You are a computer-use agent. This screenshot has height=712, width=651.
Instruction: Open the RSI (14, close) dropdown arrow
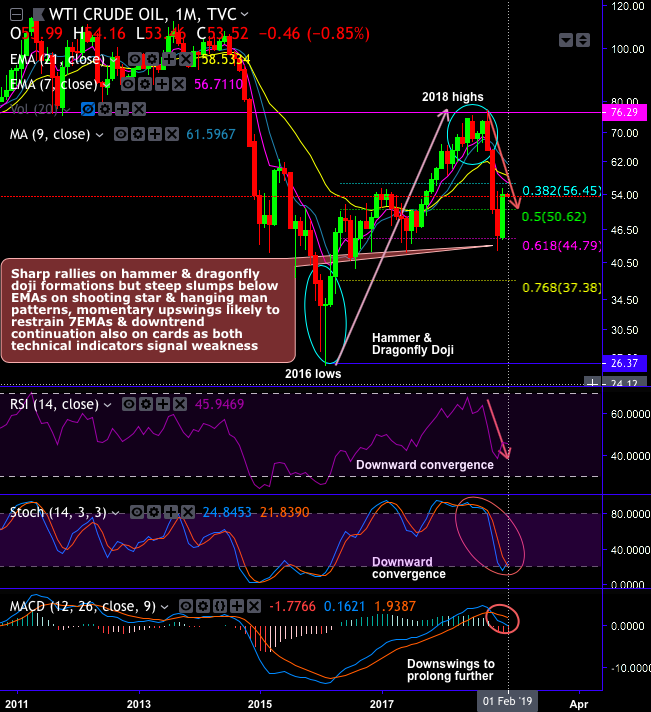108,405
